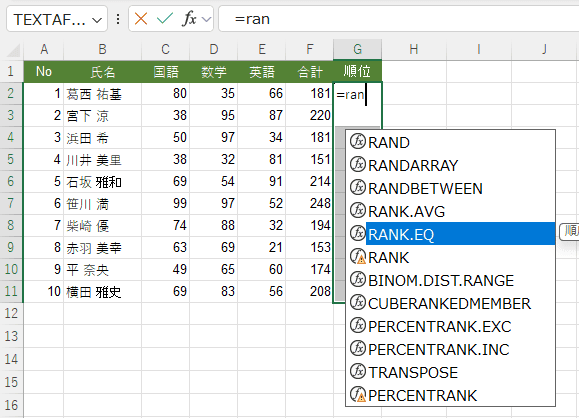This screenshot has width=579, height=418.
Task: Select row 11 header
Action: tap(11, 291)
